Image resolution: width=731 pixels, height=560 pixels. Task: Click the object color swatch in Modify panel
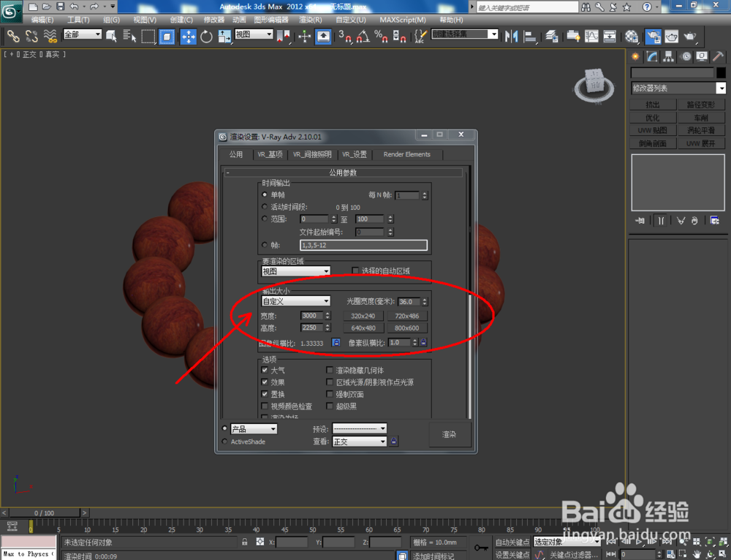point(721,72)
